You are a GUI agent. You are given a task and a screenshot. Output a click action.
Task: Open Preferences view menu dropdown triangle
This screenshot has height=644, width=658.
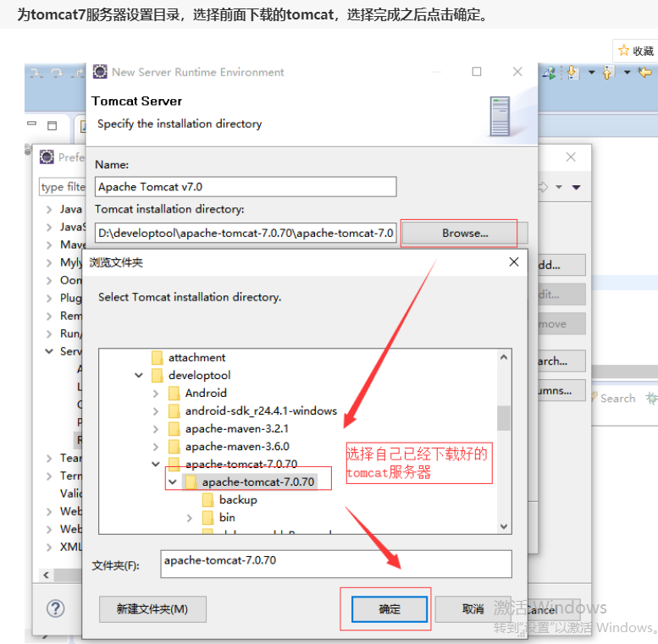coord(576,187)
